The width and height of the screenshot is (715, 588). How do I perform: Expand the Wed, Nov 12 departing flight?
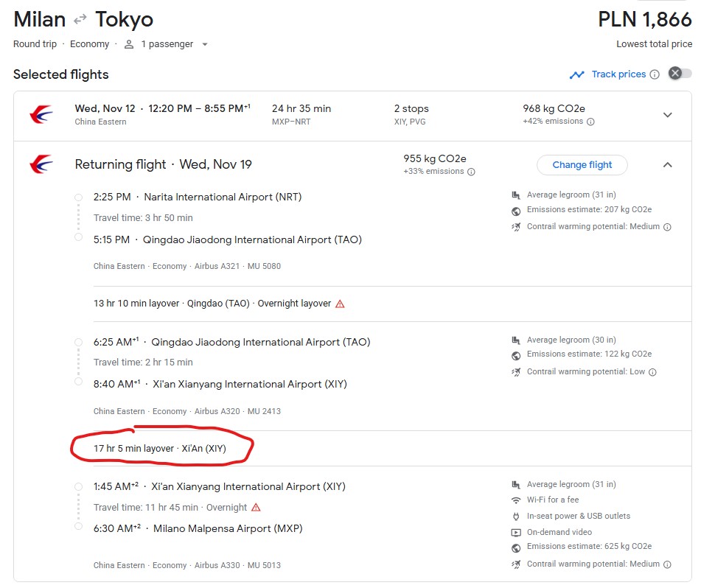click(x=667, y=115)
